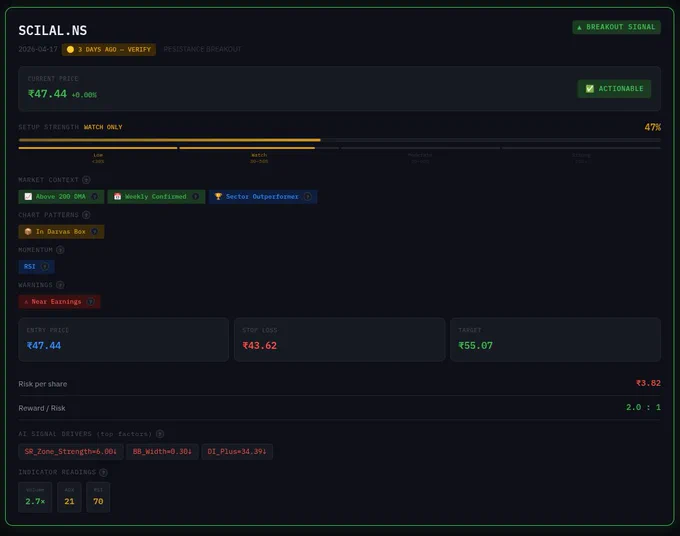Click the 2026-04-17 date text
The image size is (680, 536).
tap(38, 49)
